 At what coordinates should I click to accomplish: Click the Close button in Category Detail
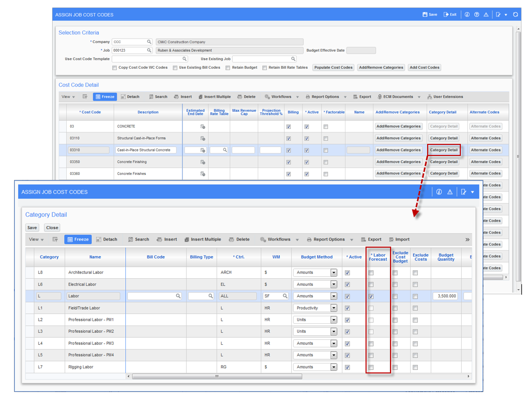(x=52, y=228)
